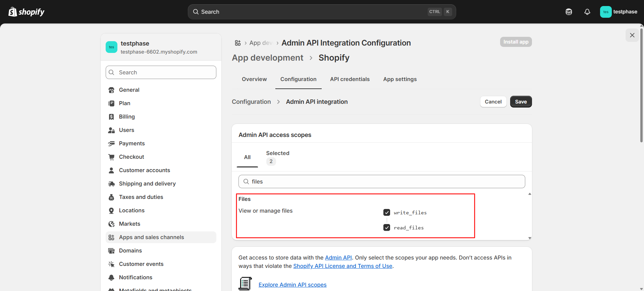Cancel the configuration changes
The image size is (644, 291).
coord(493,102)
